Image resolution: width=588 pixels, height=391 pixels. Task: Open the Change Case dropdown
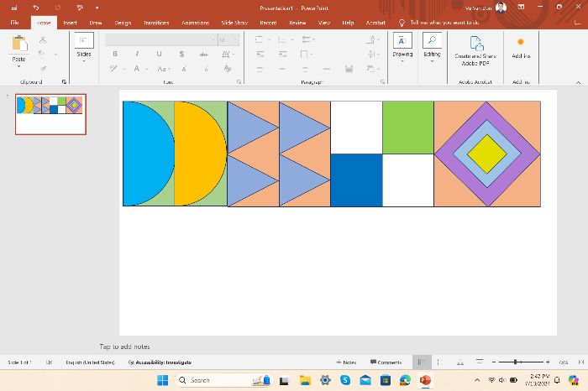pos(164,69)
